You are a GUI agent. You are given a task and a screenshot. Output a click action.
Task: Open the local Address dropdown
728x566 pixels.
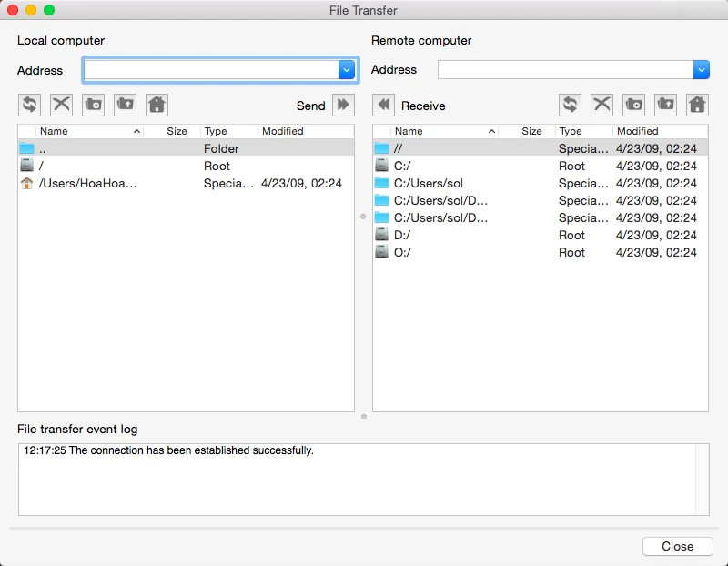(x=347, y=70)
